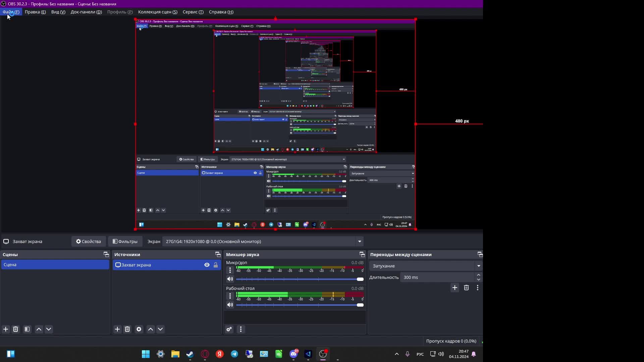Select the Захват экрана source row
Screen dimensions: 644x362
(x=167, y=265)
